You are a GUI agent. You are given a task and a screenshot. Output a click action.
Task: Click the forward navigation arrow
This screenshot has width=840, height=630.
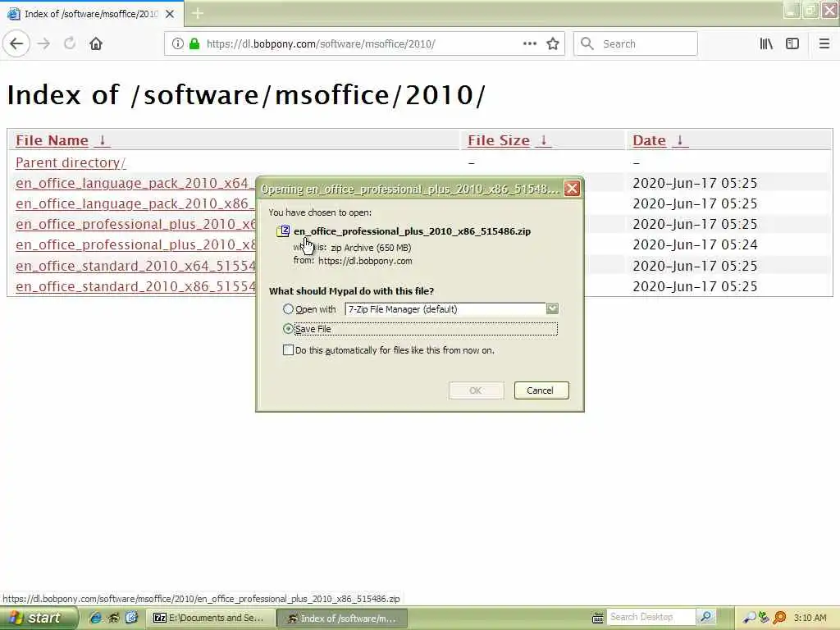[44, 43]
